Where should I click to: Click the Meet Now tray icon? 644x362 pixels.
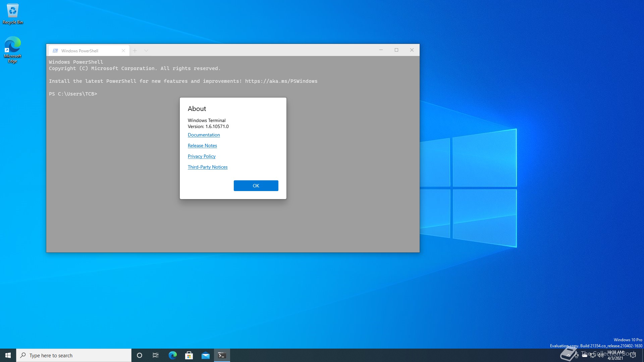(x=576, y=355)
